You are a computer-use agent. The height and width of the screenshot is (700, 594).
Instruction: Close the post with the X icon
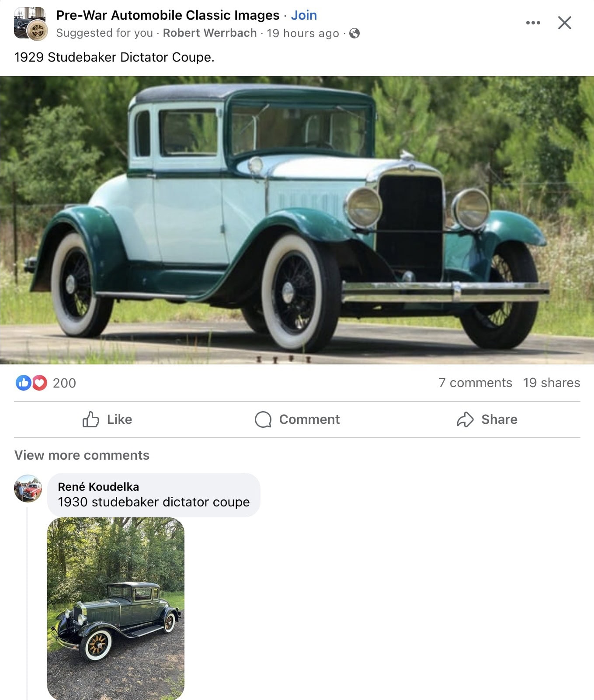pyautogui.click(x=564, y=23)
